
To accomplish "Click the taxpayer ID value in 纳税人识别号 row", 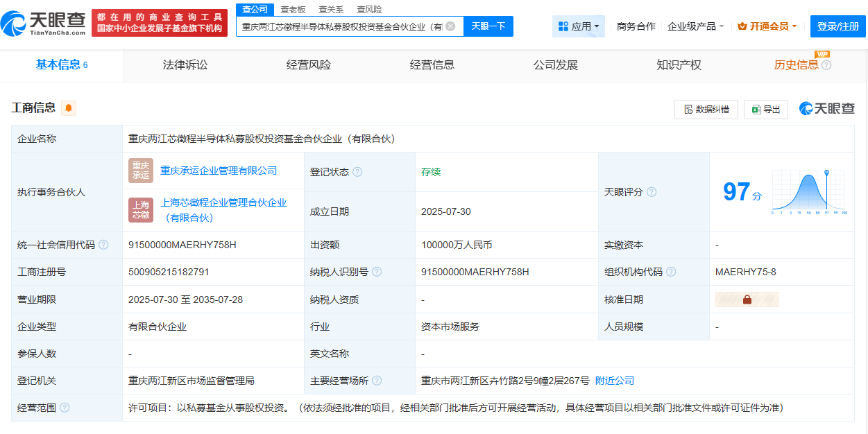I will pyautogui.click(x=475, y=272).
